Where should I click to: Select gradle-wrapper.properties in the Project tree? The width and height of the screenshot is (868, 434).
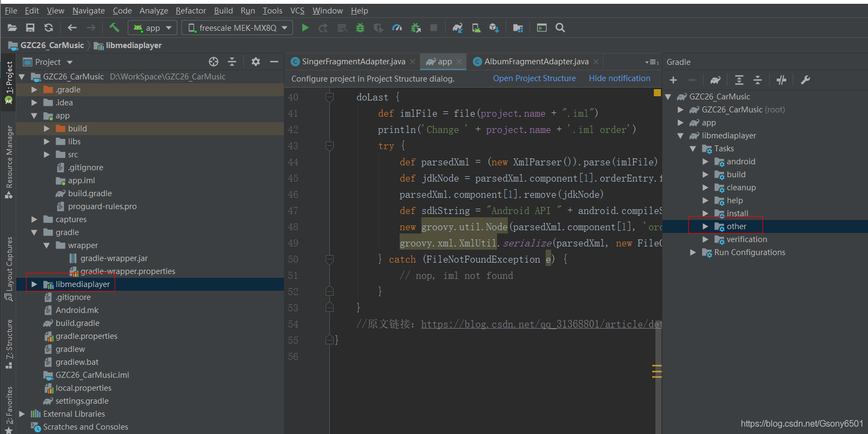(128, 271)
